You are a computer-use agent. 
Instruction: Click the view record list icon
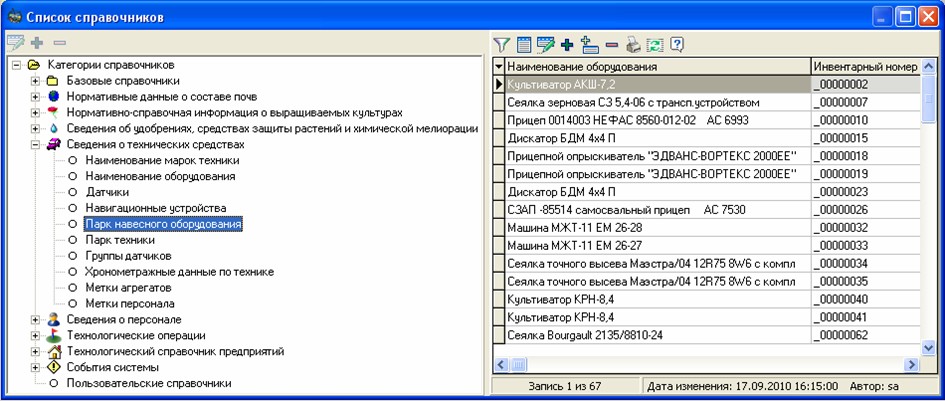[523, 44]
